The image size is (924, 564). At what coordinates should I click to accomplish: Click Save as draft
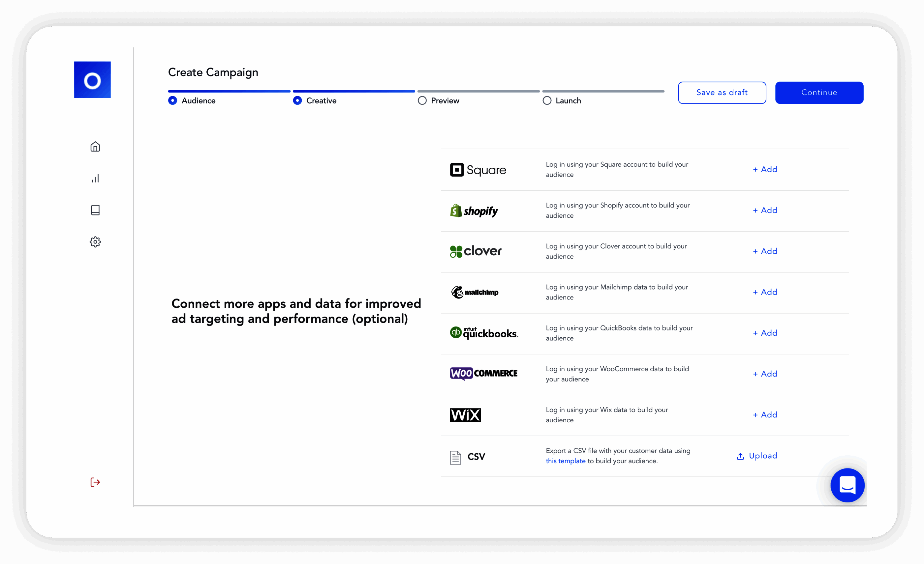[x=722, y=93]
